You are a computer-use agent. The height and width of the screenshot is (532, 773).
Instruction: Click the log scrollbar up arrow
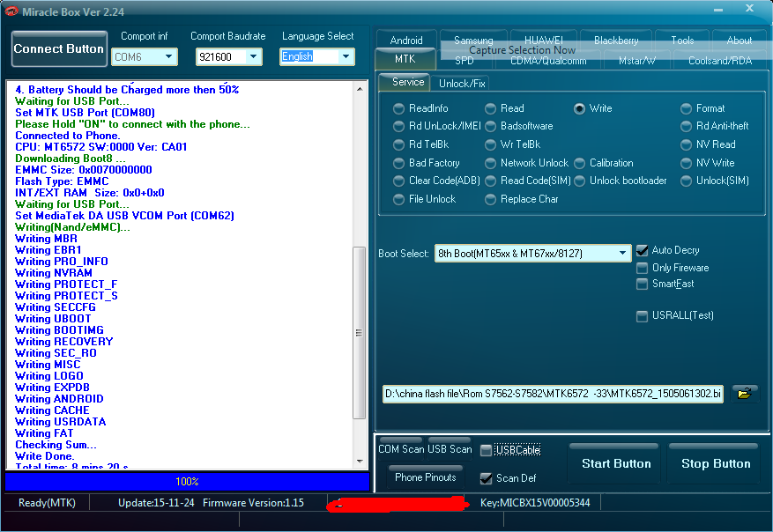360,89
